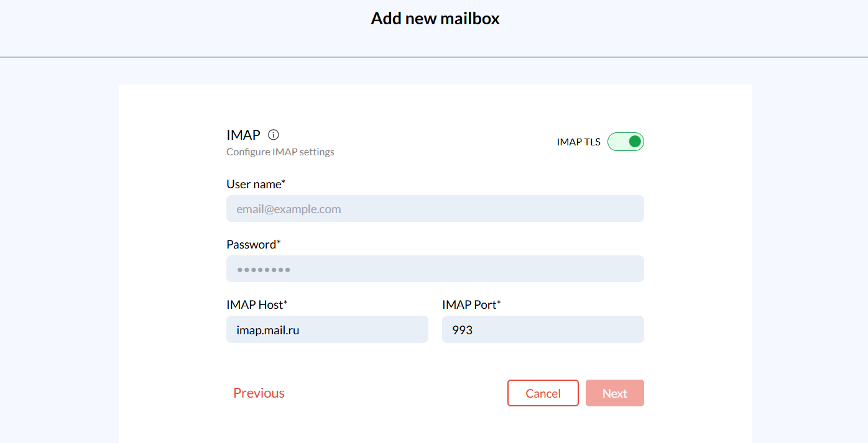Click the email@example.com placeholder text

click(289, 209)
